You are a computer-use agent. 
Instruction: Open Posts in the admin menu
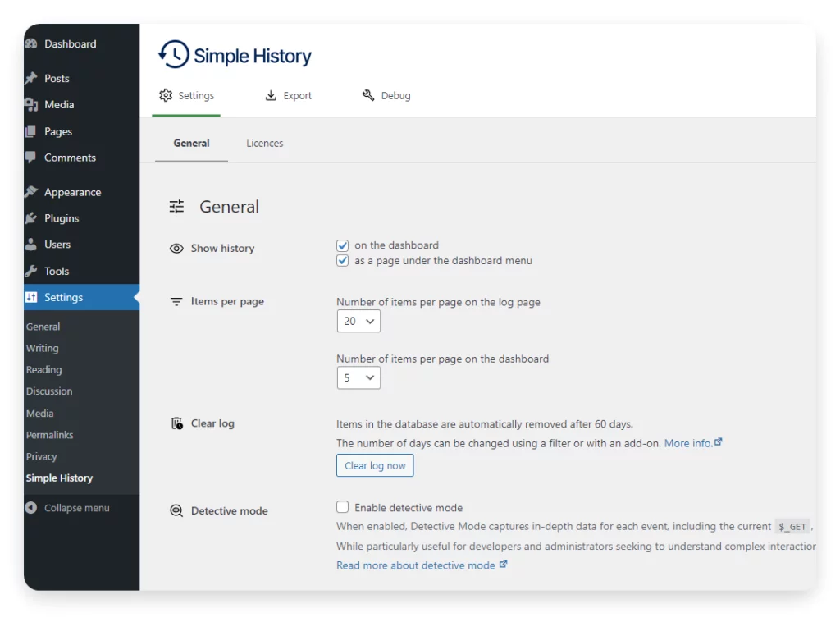tap(81, 78)
